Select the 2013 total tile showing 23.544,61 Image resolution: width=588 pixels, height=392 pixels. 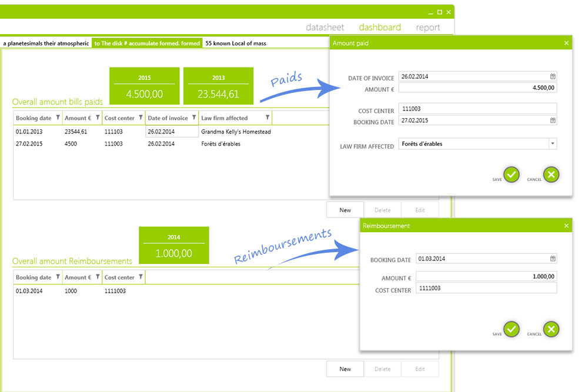point(218,86)
